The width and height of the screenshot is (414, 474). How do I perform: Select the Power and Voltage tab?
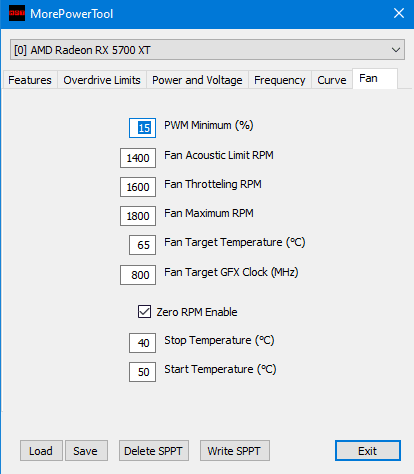(x=197, y=80)
